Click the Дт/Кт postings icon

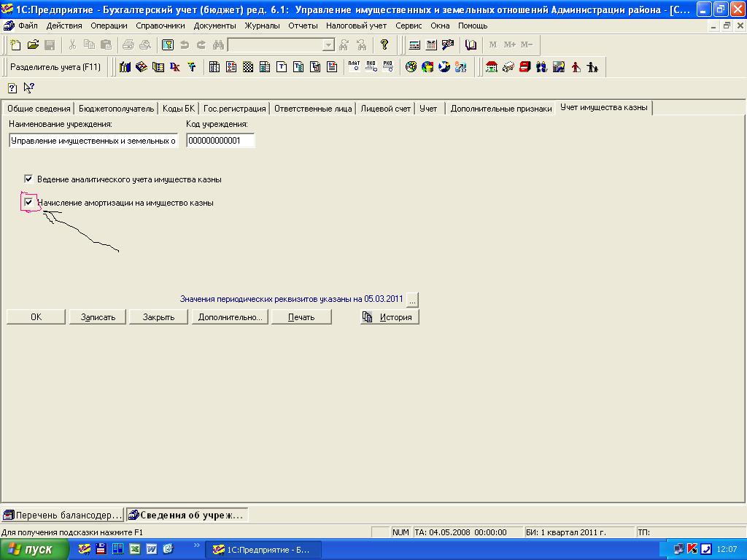pyautogui.click(x=175, y=67)
